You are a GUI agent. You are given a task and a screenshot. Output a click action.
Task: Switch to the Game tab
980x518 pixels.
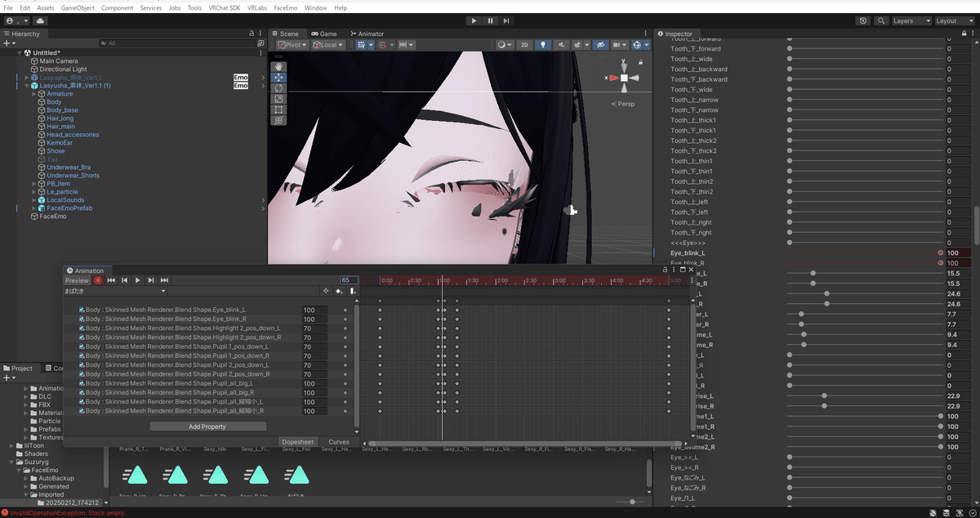323,33
